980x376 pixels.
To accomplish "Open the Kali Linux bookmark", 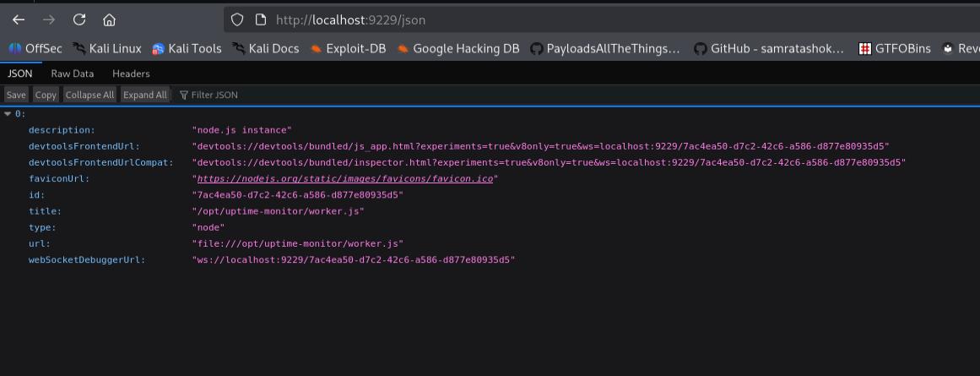I will click(107, 48).
